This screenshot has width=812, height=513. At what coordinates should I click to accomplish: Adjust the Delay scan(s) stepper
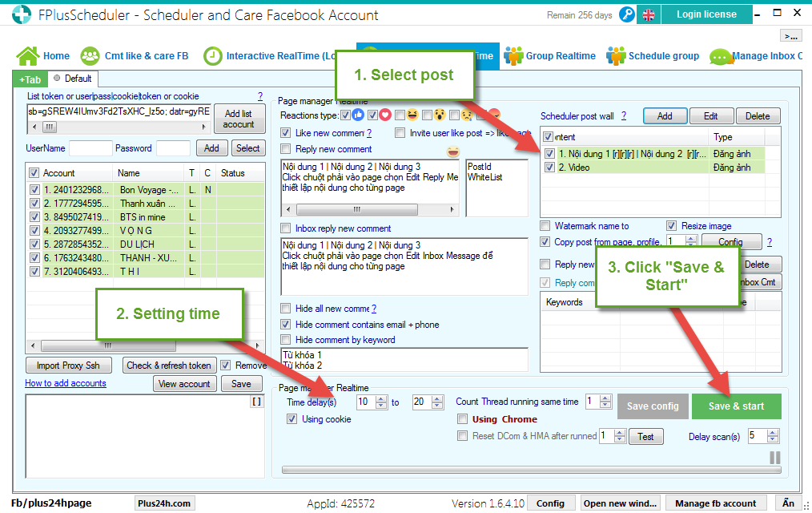tap(773, 436)
